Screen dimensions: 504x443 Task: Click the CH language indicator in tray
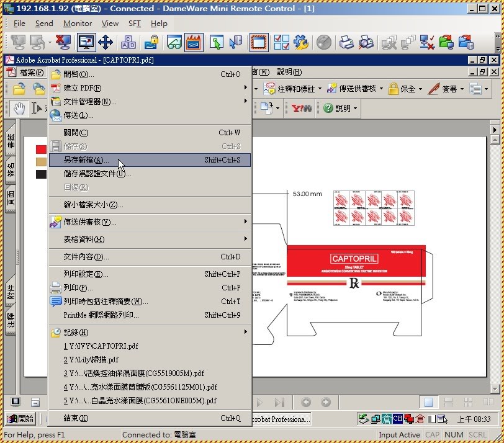[397, 419]
